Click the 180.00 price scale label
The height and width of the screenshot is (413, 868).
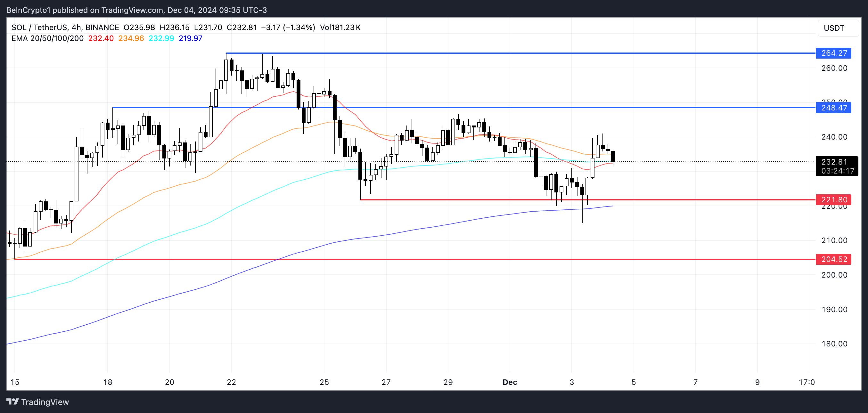(834, 344)
